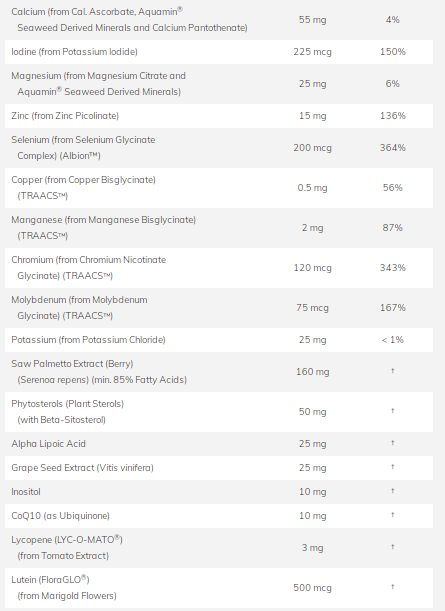Click dagger symbol next to Lycopene
This screenshot has width=445, height=611.
393,547
